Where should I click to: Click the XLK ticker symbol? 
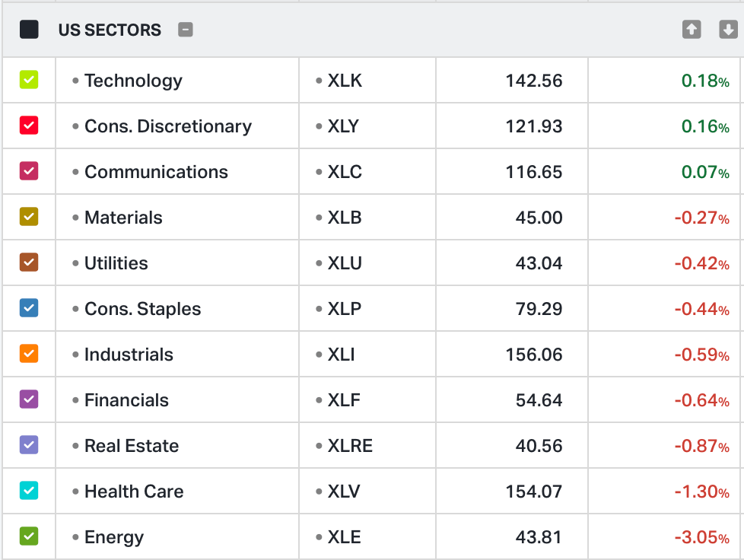pos(345,81)
